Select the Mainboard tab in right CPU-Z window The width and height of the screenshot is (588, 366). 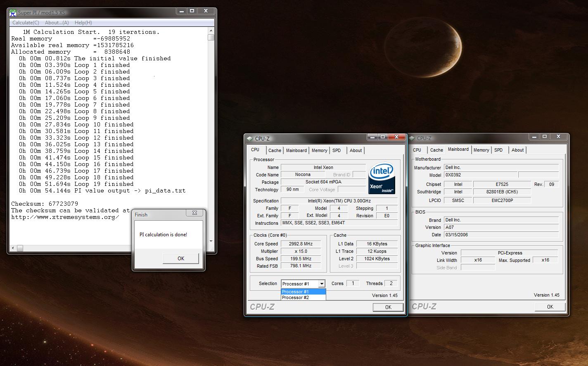(458, 149)
